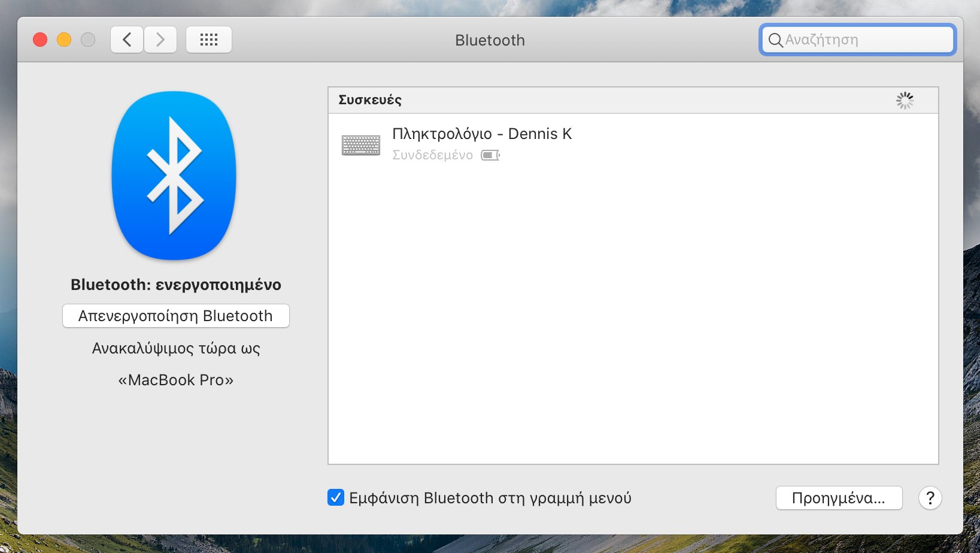Image resolution: width=980 pixels, height=553 pixels.
Task: Click the Bluetooth: ενεργοποιημένο status label
Action: tap(176, 285)
